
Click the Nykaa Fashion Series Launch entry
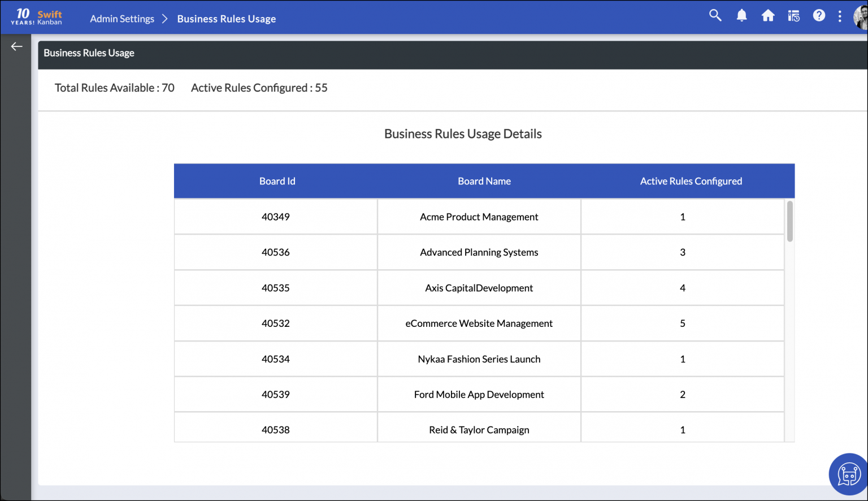pyautogui.click(x=479, y=359)
